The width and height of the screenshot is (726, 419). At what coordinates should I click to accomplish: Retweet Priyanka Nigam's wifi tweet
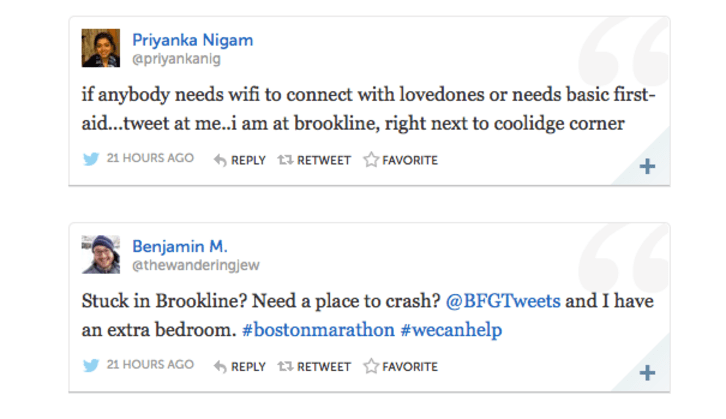tap(314, 160)
